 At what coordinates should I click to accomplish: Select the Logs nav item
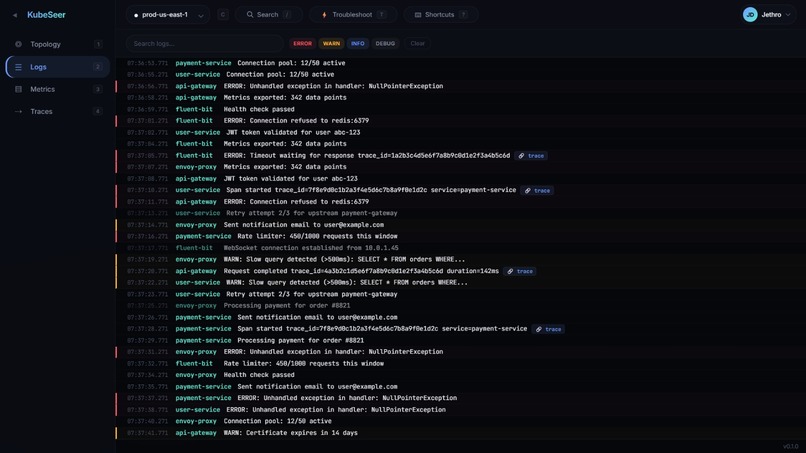(x=58, y=67)
